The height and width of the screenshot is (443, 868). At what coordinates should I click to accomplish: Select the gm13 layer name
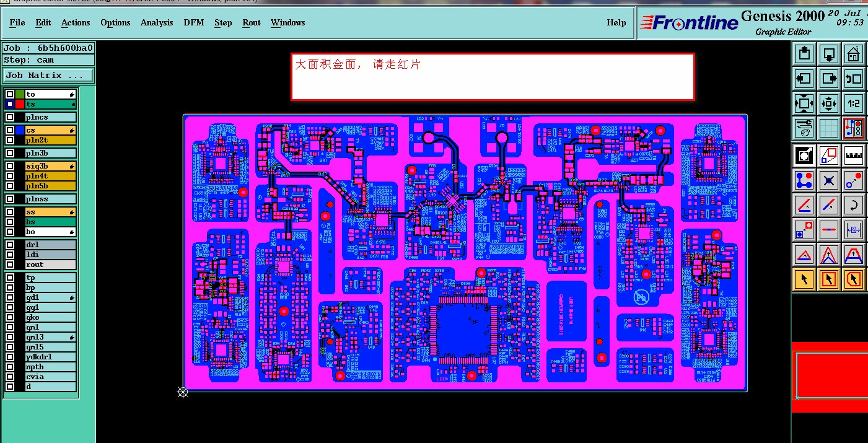coord(51,337)
